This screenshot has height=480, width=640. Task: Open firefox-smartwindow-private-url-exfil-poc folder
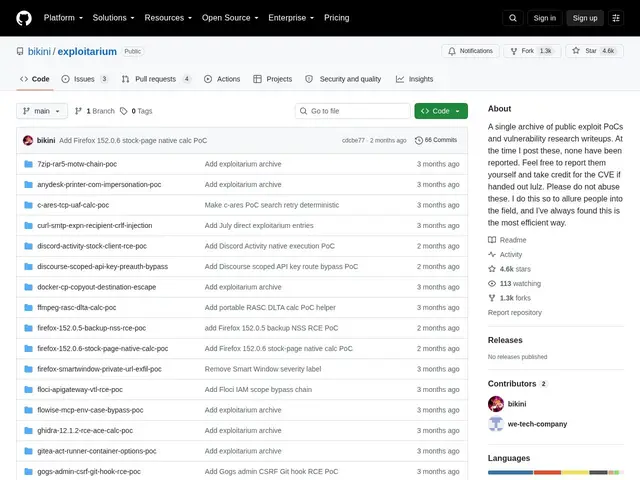pyautogui.click(x=99, y=369)
